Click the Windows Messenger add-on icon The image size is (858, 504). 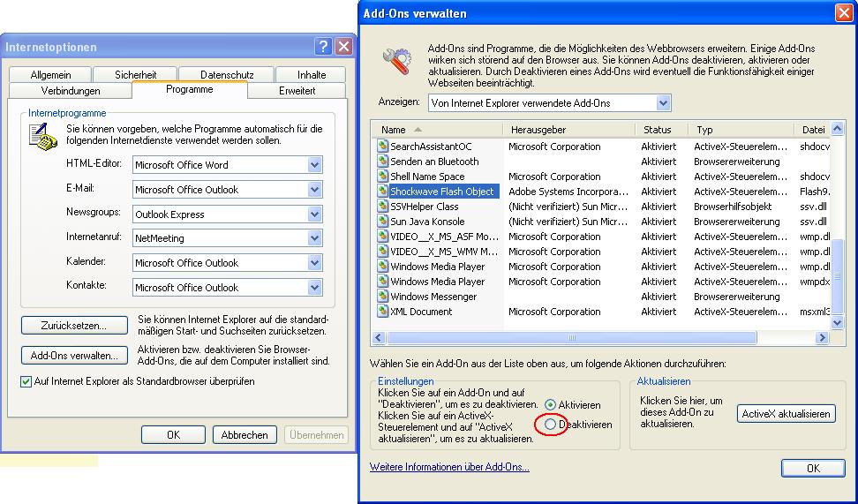(382, 297)
